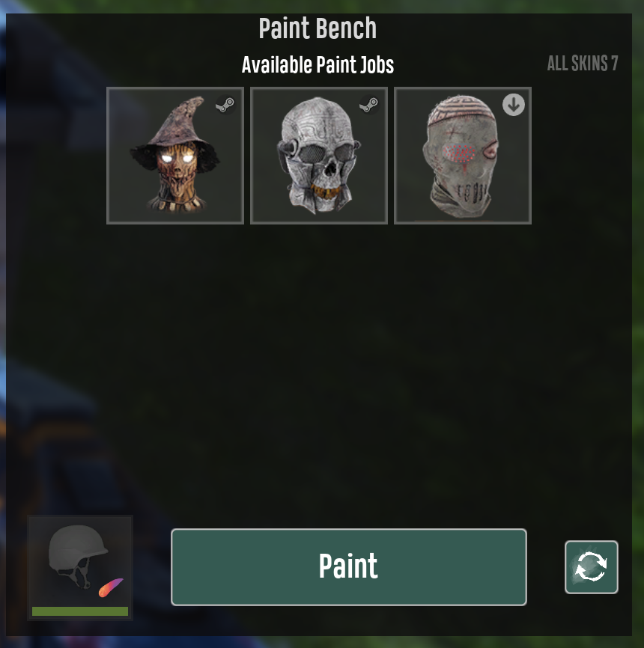Click the Paint Bench title
This screenshot has width=644, height=648.
click(318, 28)
